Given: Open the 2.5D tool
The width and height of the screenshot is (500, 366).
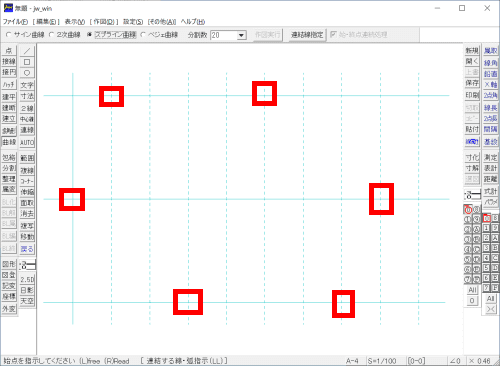Looking at the screenshot, I should click(x=27, y=280).
